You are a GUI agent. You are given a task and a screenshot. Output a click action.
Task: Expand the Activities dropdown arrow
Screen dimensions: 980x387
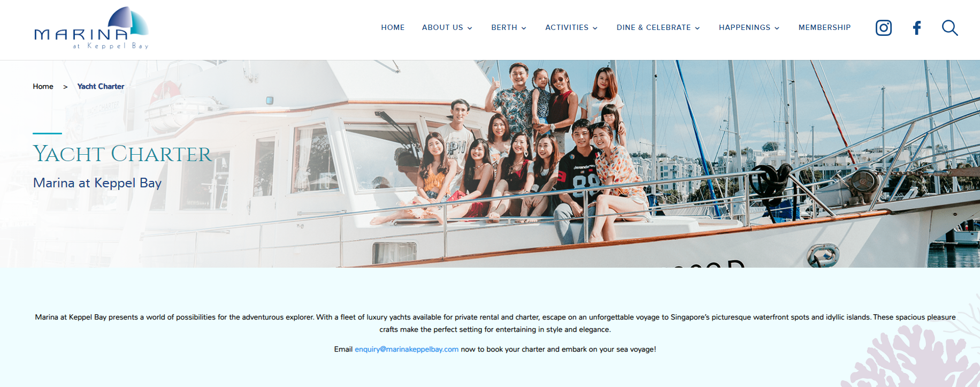point(595,28)
